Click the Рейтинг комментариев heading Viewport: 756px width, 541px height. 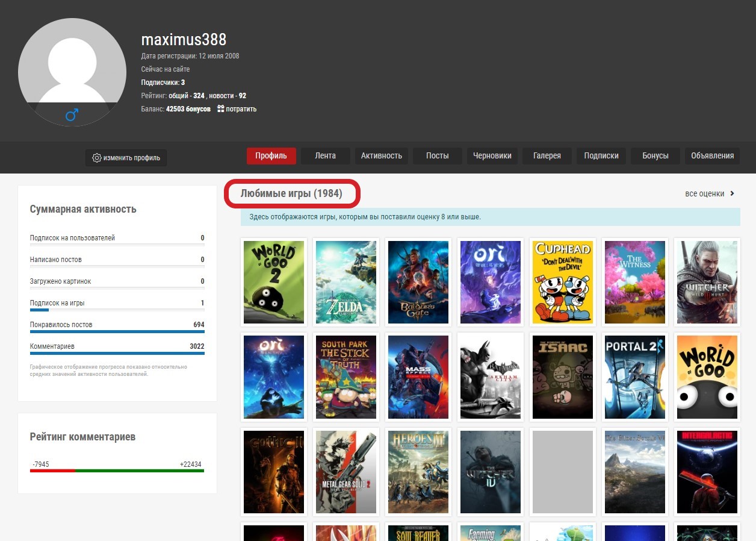[82, 437]
